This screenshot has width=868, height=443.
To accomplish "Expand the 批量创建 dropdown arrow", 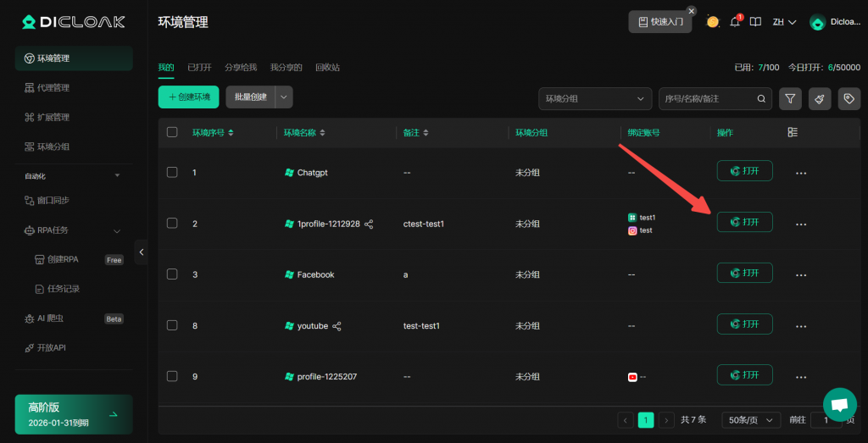I will point(284,97).
